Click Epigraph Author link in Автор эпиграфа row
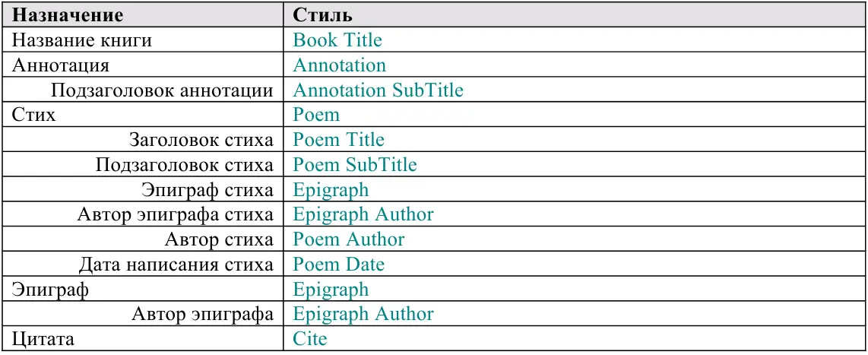This screenshot has height=355, width=868. click(363, 315)
